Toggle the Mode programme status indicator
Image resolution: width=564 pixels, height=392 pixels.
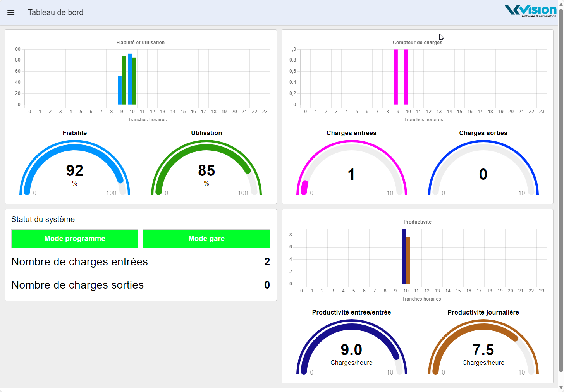pos(74,239)
